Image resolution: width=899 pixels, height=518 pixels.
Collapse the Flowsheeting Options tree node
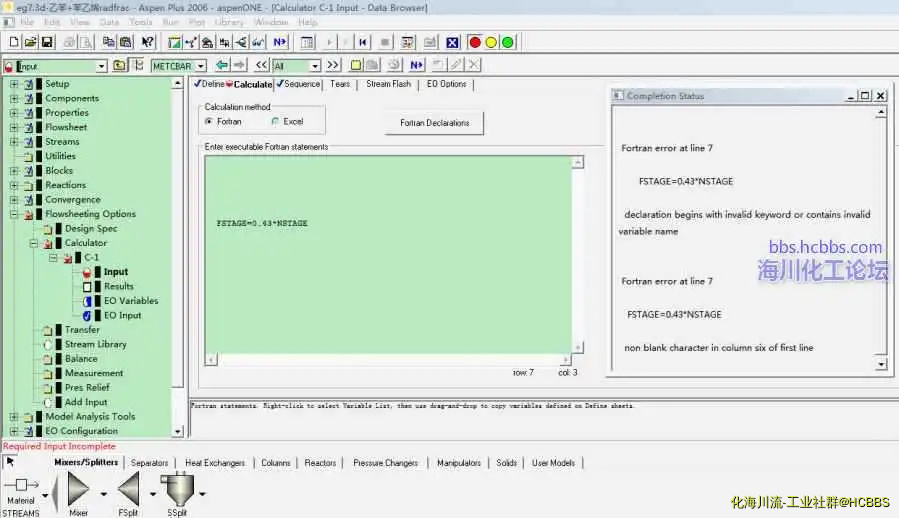click(14, 214)
